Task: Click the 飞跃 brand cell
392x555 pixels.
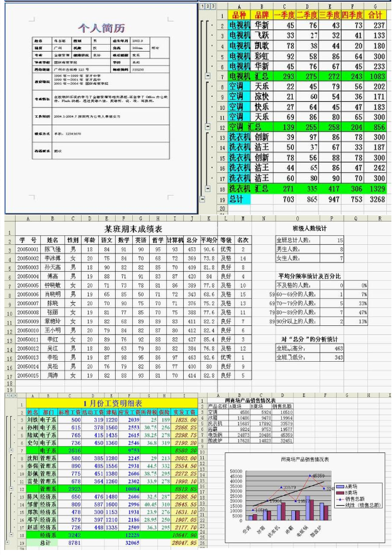Action: (x=262, y=35)
